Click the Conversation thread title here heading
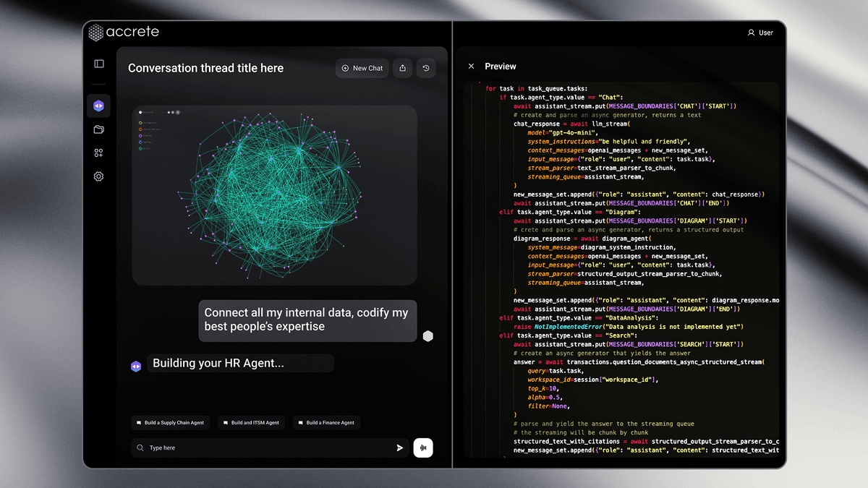Screen dimensions: 868x488 pyautogui.click(x=205, y=68)
